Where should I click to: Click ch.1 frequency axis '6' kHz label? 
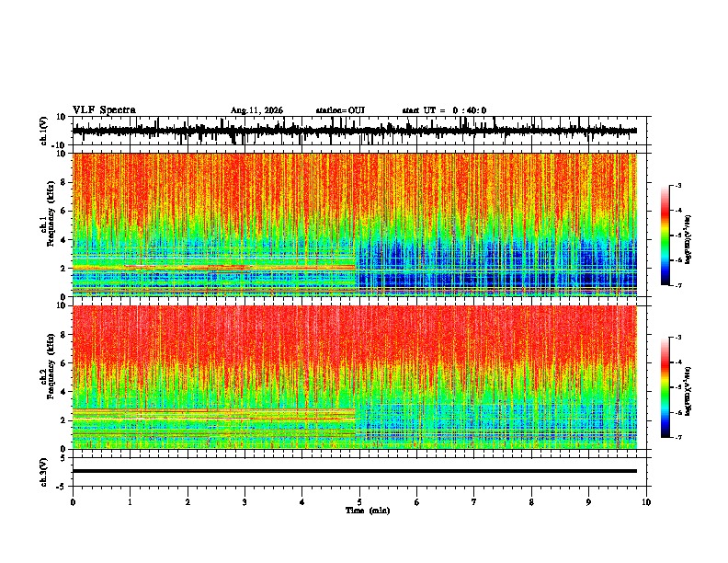tap(63, 211)
